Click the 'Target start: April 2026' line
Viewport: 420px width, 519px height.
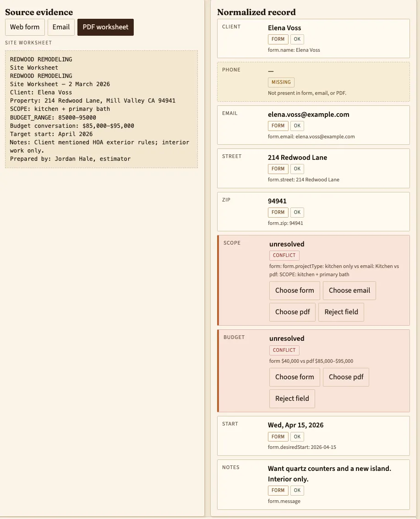click(x=51, y=134)
